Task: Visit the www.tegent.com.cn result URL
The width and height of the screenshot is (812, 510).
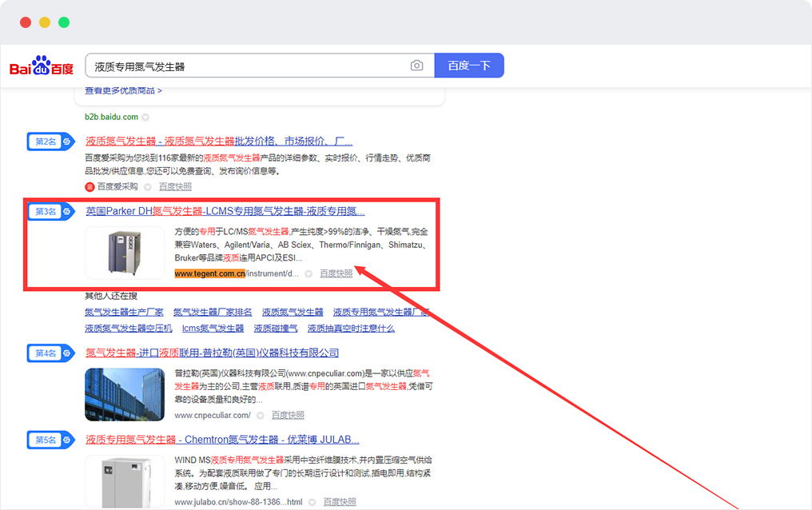Action: tap(237, 273)
